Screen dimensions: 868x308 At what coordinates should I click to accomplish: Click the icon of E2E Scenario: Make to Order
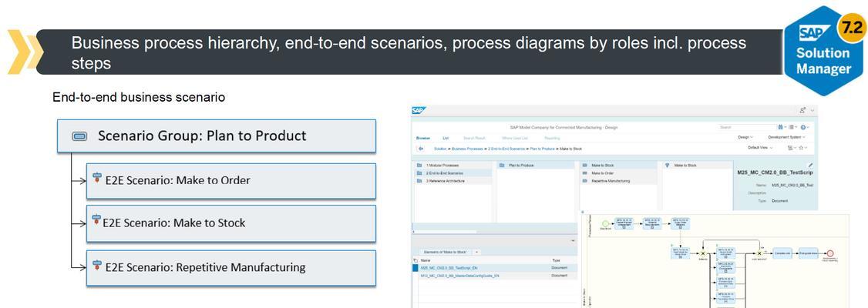pyautogui.click(x=97, y=179)
